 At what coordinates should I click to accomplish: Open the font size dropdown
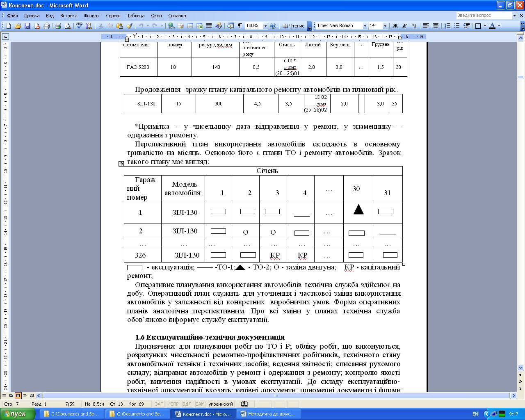[x=385, y=26]
